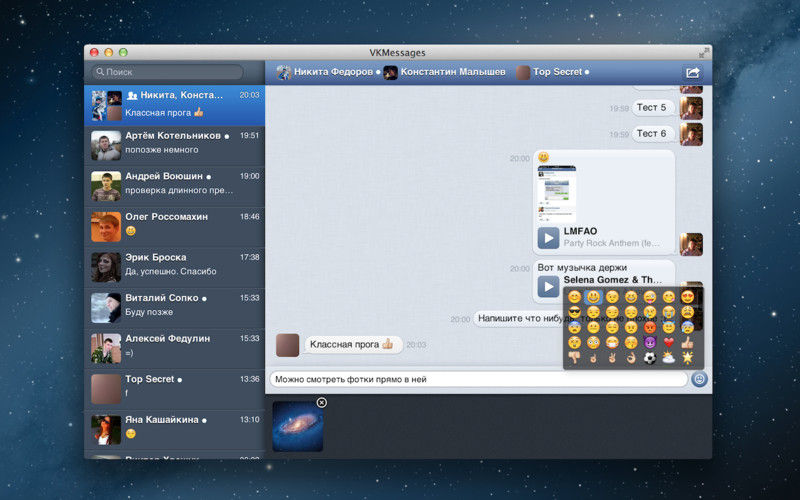Open conversation with Алексей Федулин
The height and width of the screenshot is (500, 800).
(x=174, y=348)
